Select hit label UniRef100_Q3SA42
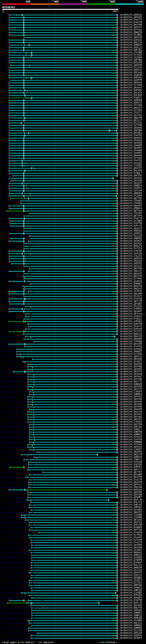146x644 pixels. coord(131,349)
